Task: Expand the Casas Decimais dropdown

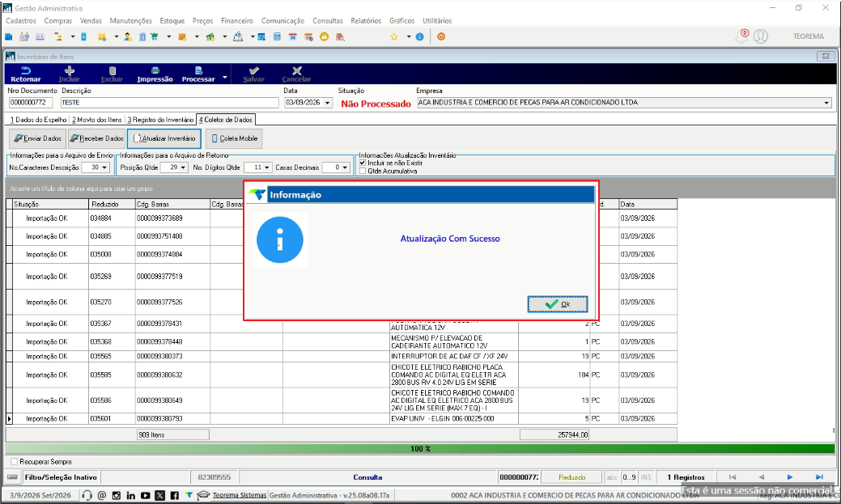Action: [x=345, y=167]
